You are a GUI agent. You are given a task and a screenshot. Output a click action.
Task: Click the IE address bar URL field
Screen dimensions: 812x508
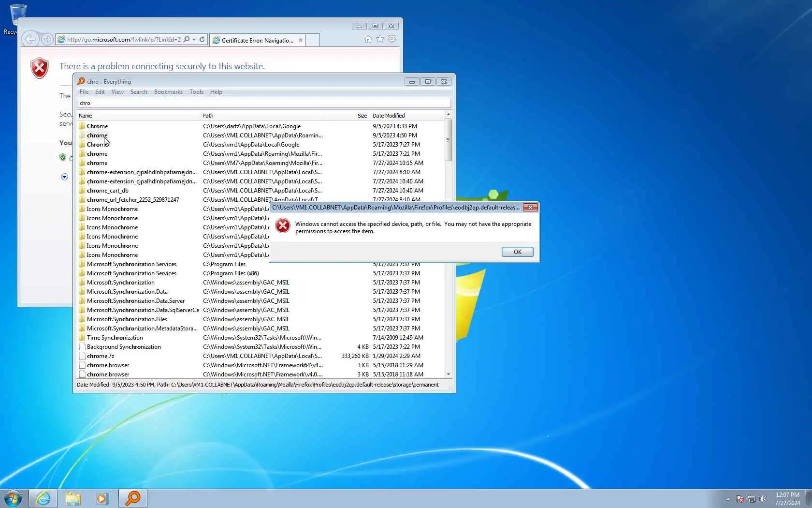click(123, 40)
